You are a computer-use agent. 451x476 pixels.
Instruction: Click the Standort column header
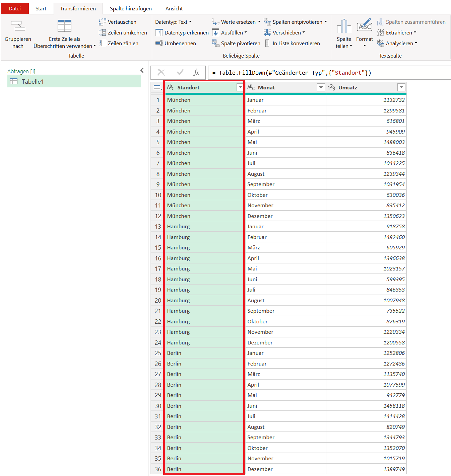pos(204,87)
